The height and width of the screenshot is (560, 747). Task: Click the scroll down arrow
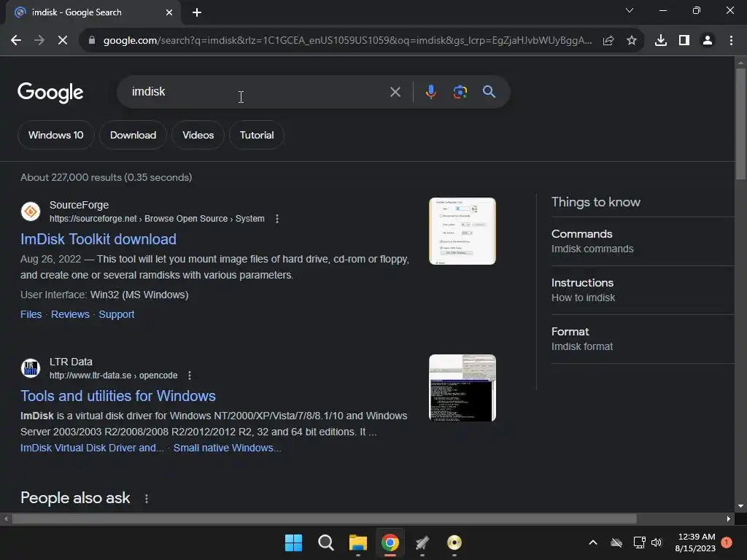(x=740, y=506)
